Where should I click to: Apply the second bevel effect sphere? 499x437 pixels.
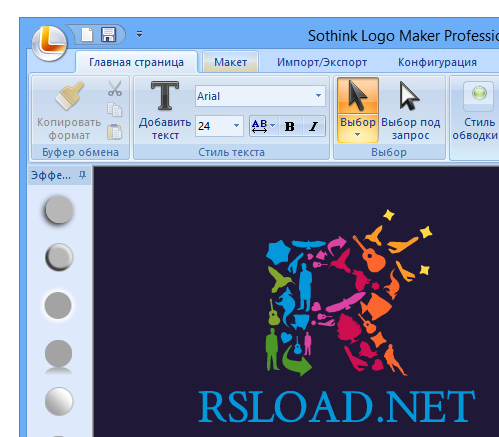(59, 257)
